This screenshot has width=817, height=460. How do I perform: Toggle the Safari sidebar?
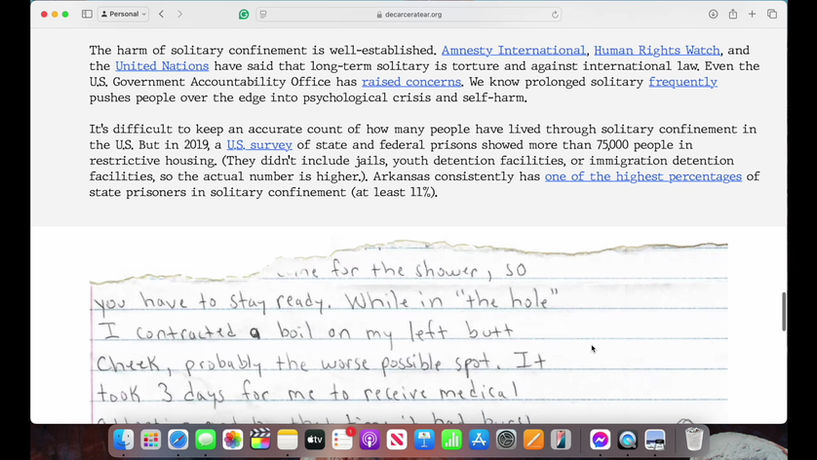[x=87, y=14]
